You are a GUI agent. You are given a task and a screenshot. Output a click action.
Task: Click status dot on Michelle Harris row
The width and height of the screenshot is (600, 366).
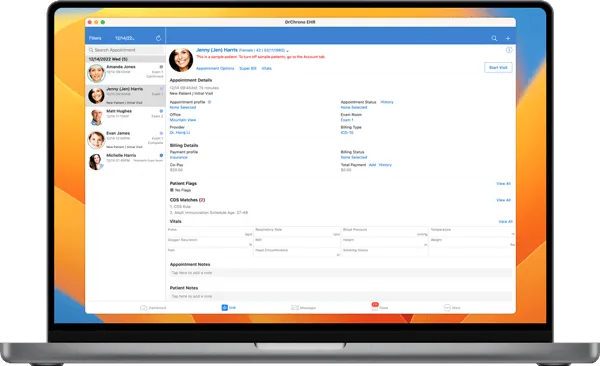click(161, 155)
